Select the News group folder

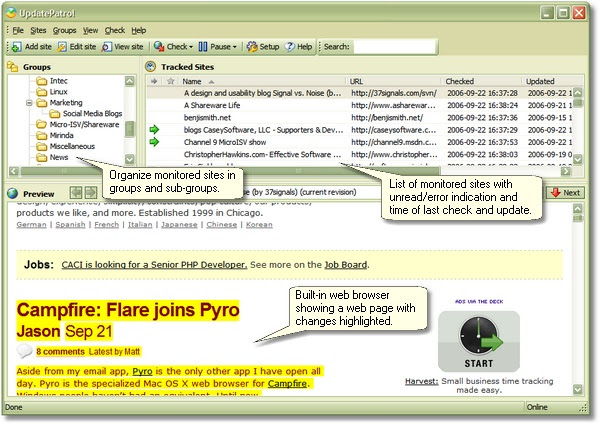tap(52, 157)
